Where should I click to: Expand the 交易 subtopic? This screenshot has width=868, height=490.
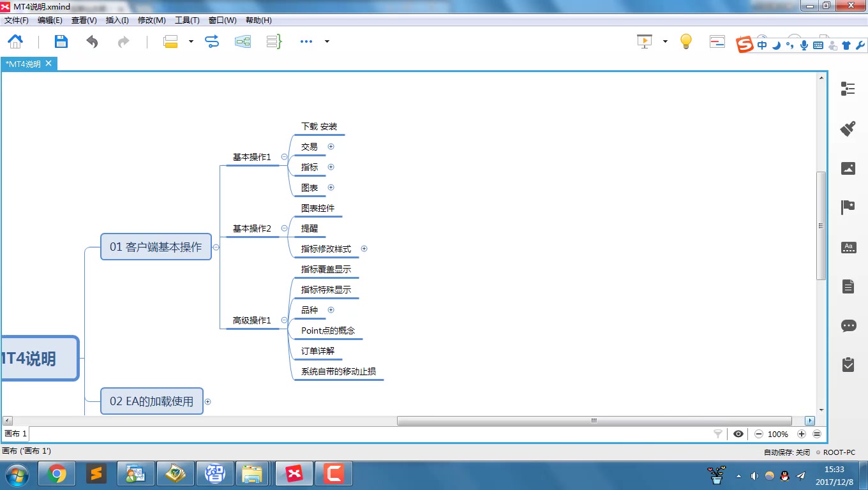click(x=331, y=147)
